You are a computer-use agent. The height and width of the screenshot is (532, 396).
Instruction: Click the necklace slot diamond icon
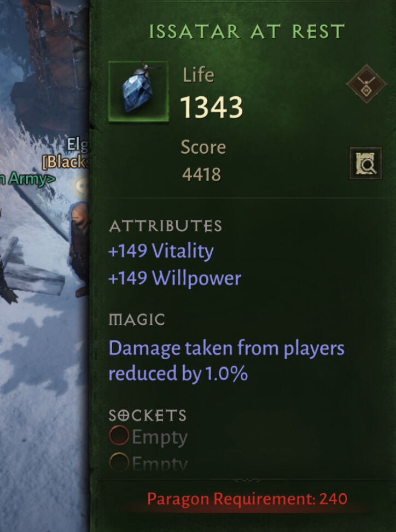366,84
